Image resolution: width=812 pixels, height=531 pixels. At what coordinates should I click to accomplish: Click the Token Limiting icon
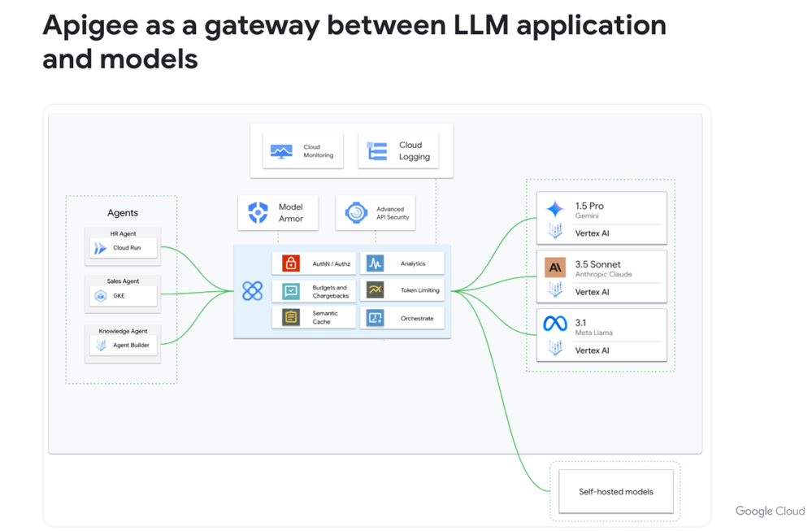pos(376,289)
